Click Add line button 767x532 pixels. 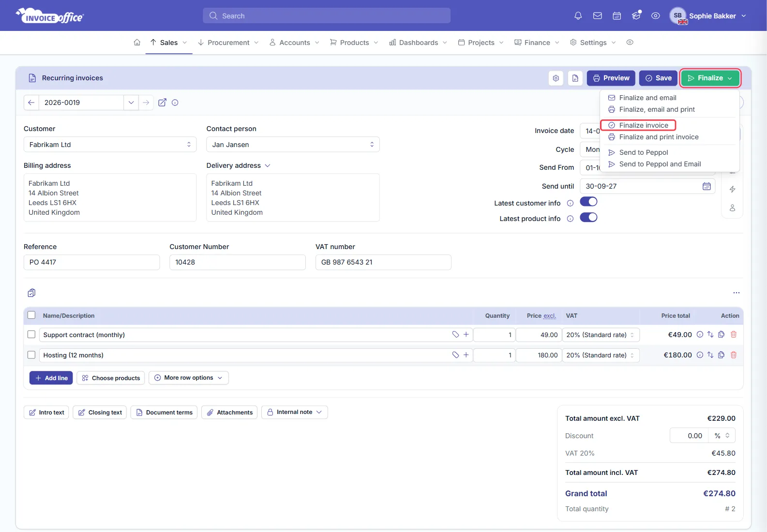pos(51,378)
